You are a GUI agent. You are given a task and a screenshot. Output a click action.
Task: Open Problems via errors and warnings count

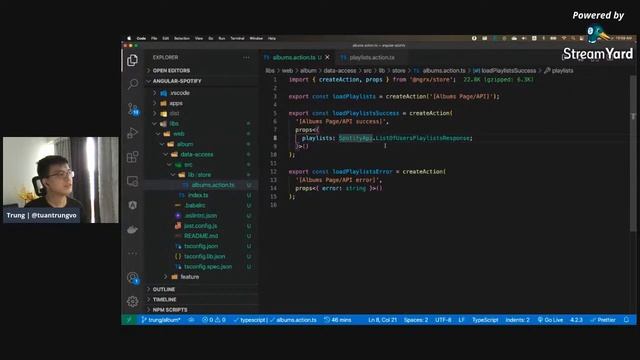click(213, 320)
